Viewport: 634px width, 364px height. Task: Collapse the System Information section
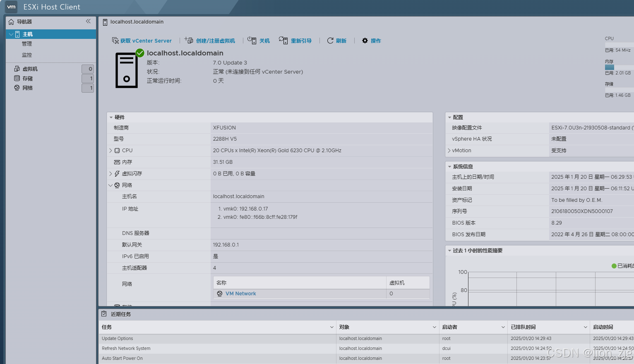[x=449, y=167]
